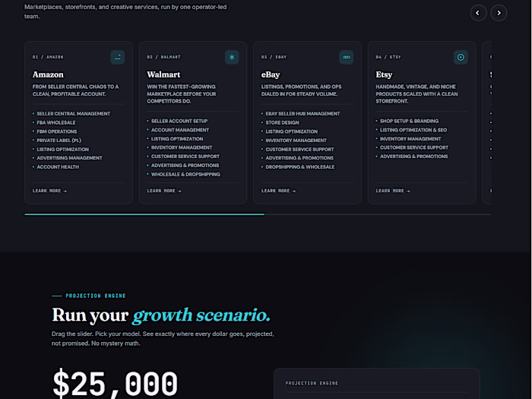Click 'Shop Setup & Branding' list item
This screenshot has height=399, width=532.
(409, 121)
